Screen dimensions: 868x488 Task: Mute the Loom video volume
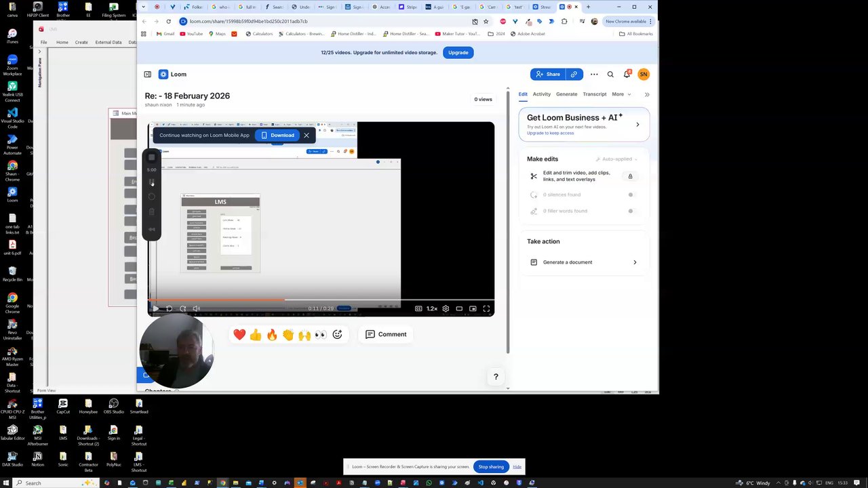click(196, 309)
